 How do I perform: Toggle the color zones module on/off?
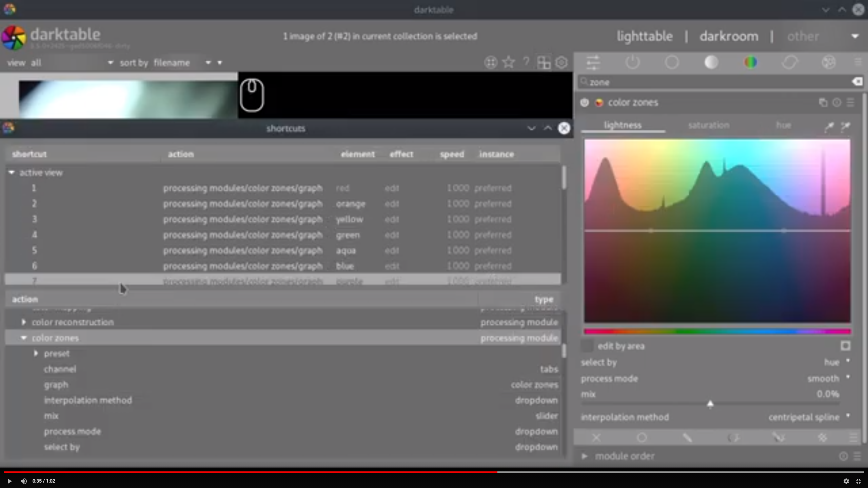click(x=585, y=102)
